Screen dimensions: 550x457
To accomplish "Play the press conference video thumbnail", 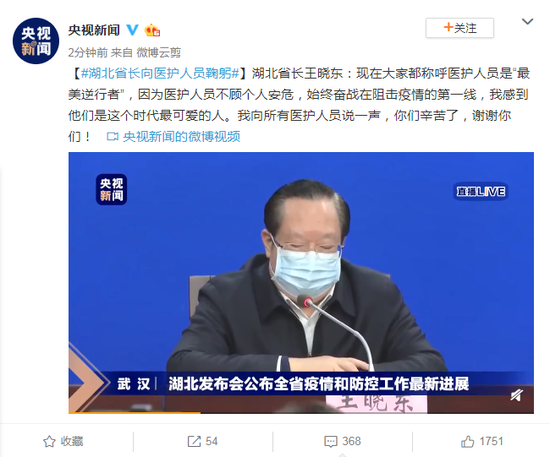I will (301, 283).
